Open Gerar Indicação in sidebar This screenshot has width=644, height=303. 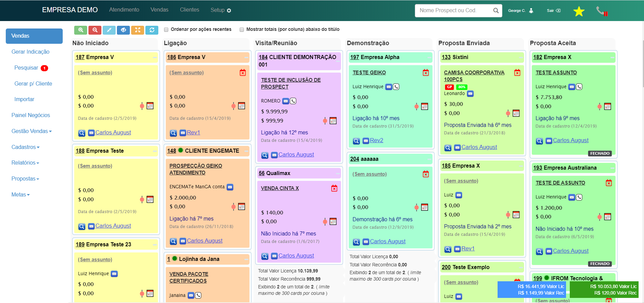click(31, 52)
